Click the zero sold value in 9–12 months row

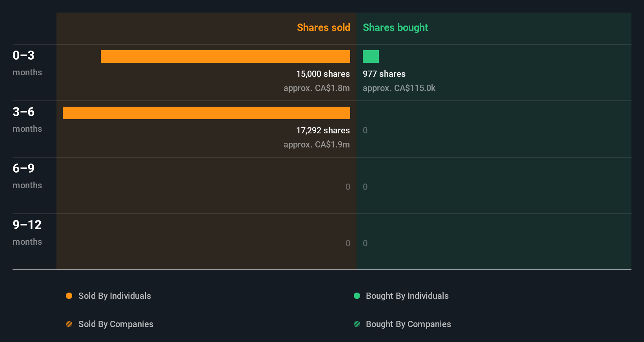[348, 243]
